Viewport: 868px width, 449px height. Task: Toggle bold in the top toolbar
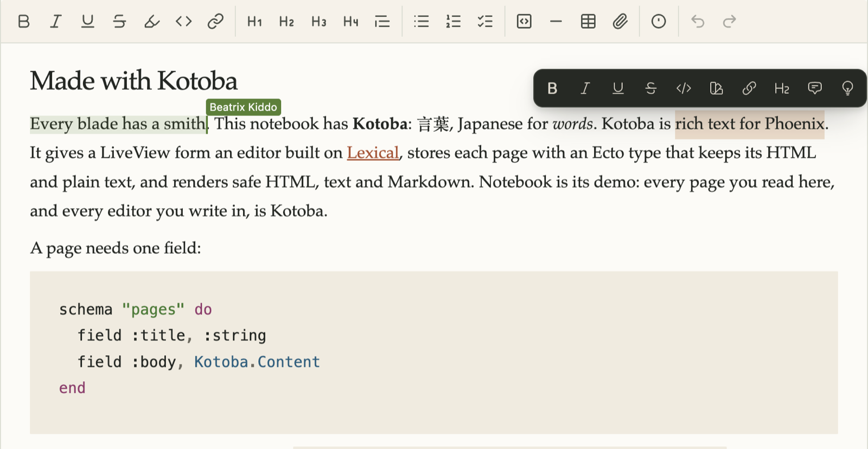point(23,22)
